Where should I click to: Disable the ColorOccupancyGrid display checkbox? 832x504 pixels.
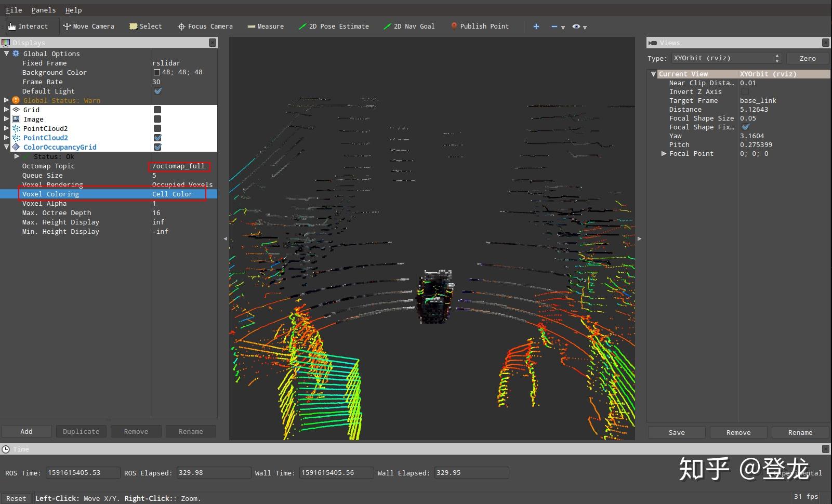(x=157, y=147)
